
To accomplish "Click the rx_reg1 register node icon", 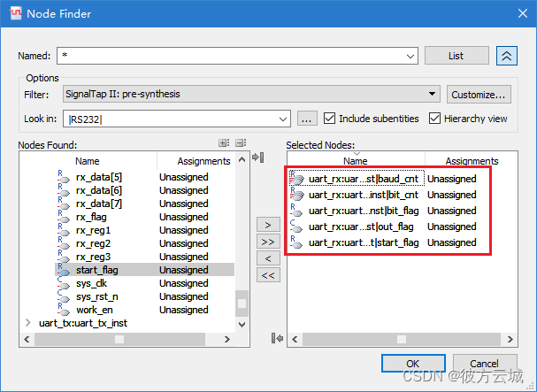I will (63, 230).
